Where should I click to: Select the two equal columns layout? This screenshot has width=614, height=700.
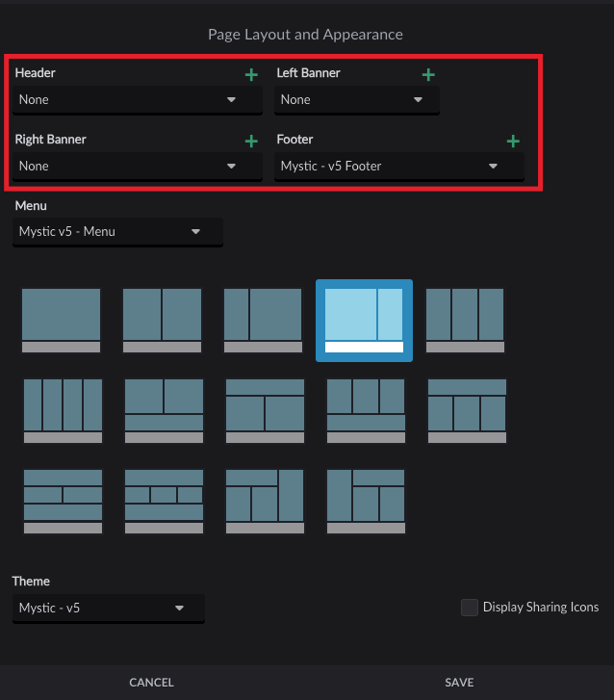pos(162,321)
